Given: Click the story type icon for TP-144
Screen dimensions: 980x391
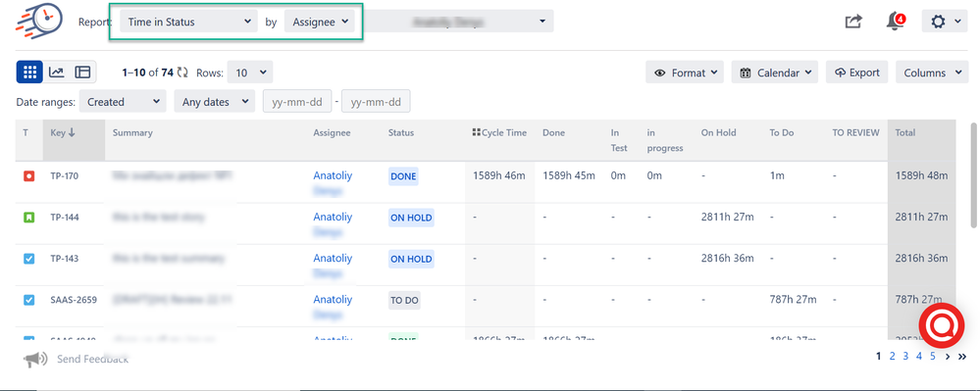Looking at the screenshot, I should click(x=28, y=218).
